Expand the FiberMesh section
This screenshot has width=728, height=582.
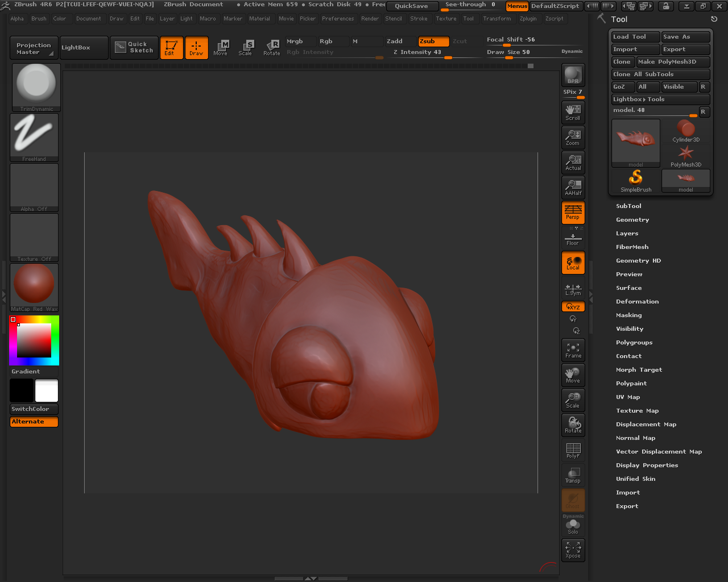(x=632, y=247)
